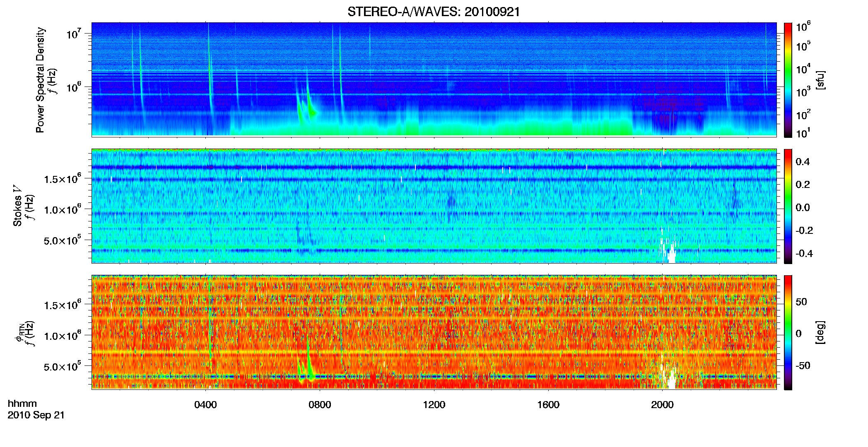
Task: Click the title STEREO-A/WAVES: 20100921
Action: tap(434, 12)
